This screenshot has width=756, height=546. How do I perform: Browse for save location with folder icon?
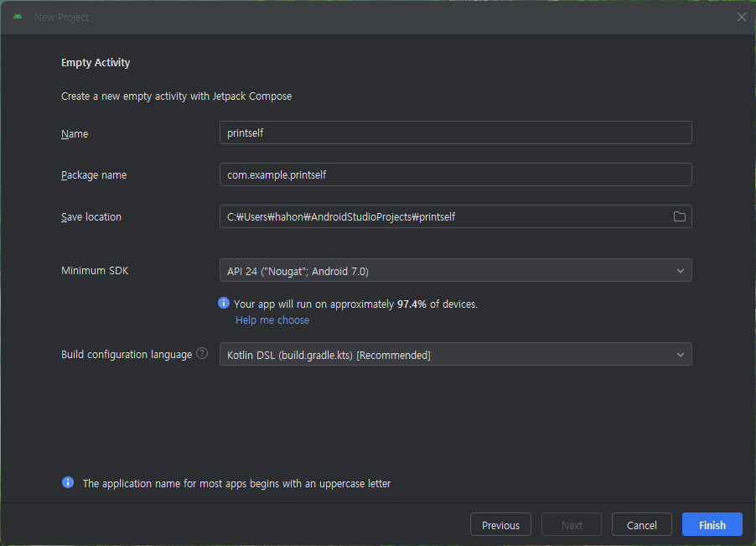click(x=680, y=216)
